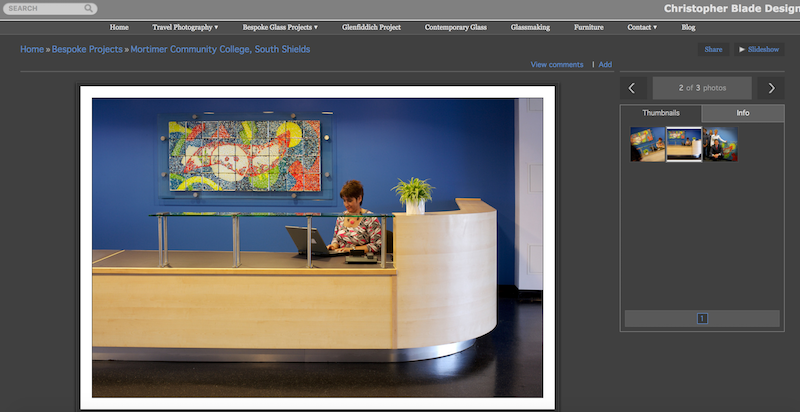The width and height of the screenshot is (800, 412).
Task: Switch to the Thumbnails tab
Action: coord(661,113)
